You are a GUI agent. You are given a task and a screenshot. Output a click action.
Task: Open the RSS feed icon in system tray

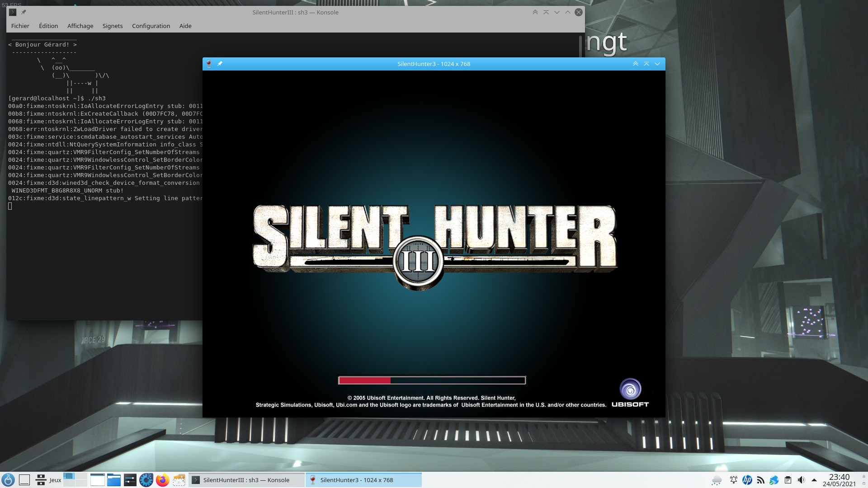[761, 480]
